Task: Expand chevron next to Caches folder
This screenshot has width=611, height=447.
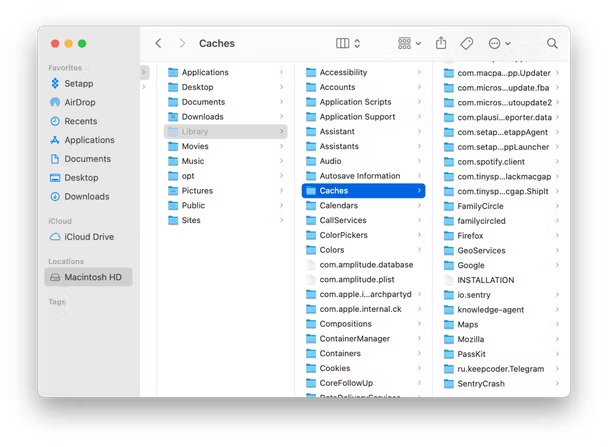Action: coord(418,191)
